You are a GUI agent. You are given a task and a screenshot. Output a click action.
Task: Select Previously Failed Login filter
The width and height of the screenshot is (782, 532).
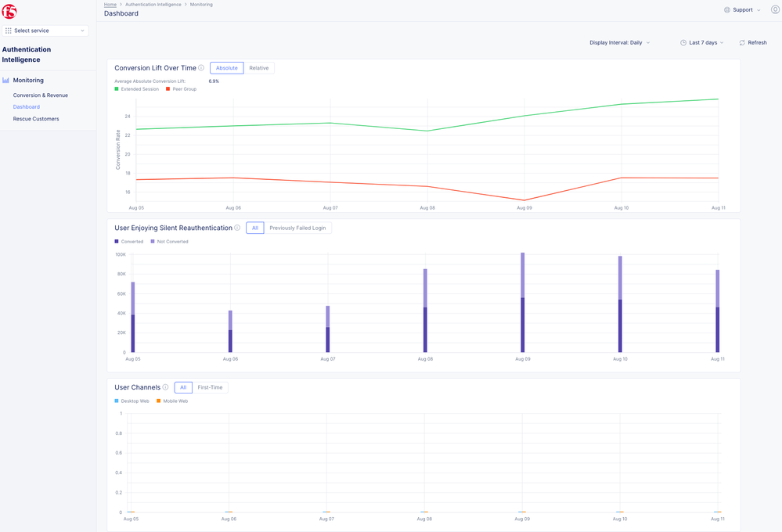(297, 228)
